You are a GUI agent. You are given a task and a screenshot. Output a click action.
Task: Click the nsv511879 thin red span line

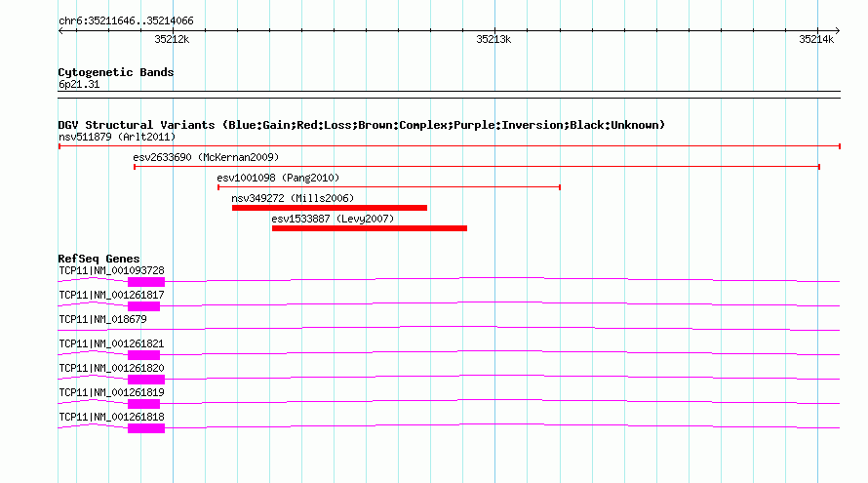(450, 146)
